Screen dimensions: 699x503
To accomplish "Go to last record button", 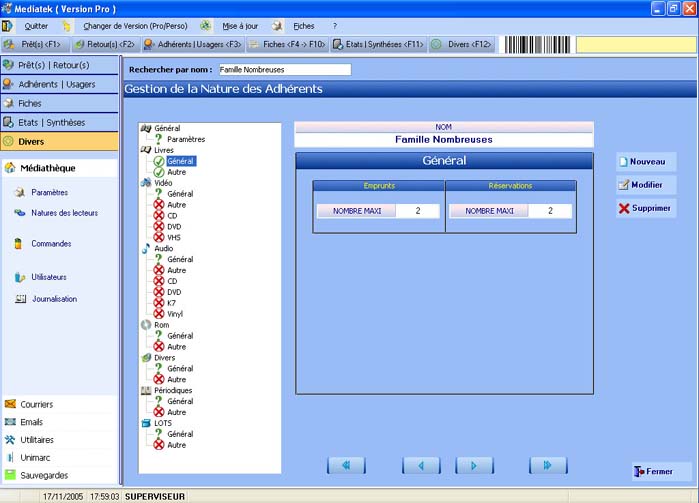I will tap(548, 466).
